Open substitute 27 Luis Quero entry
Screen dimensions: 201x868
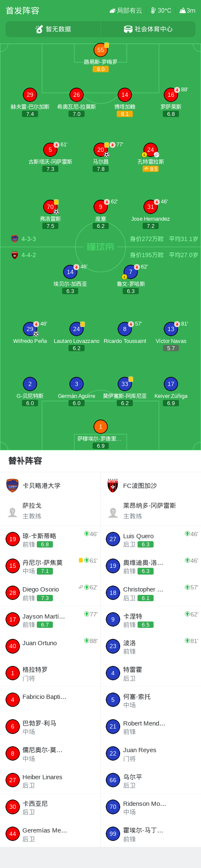coord(151,539)
